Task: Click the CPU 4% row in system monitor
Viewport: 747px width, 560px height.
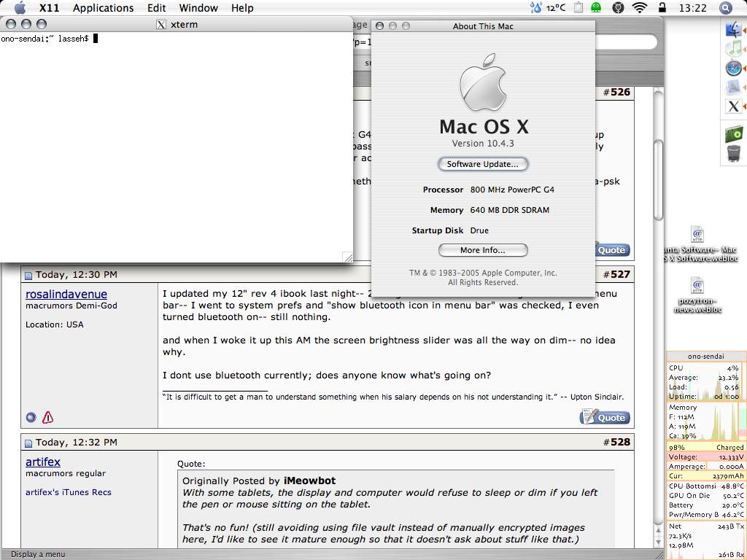Action: (704, 368)
